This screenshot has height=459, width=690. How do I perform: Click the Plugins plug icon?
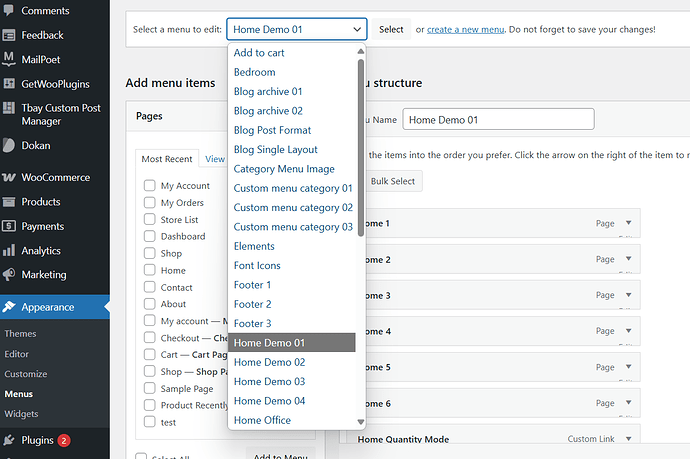9,440
